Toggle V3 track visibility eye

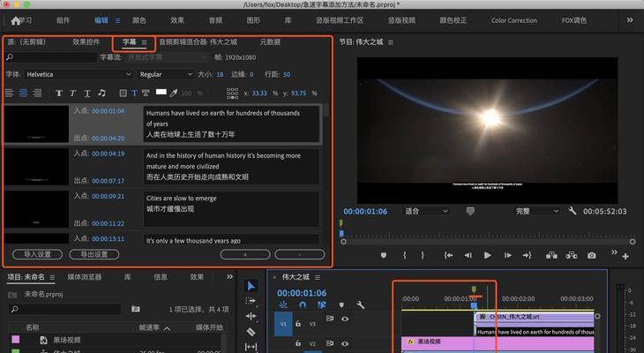tap(345, 319)
